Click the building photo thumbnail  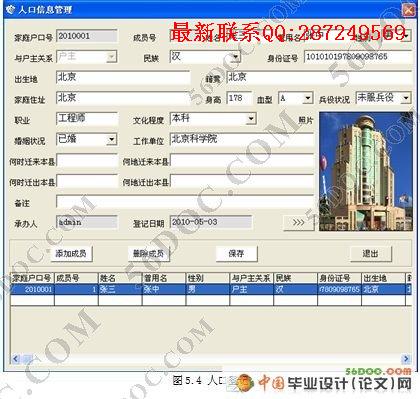pos(366,171)
